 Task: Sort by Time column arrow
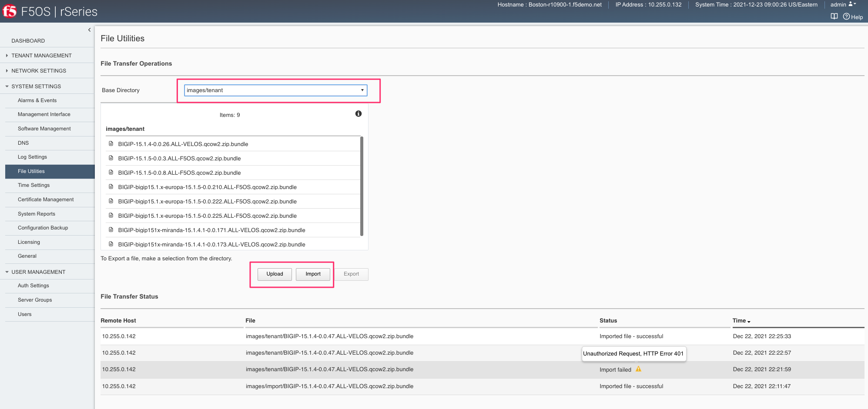[749, 321]
